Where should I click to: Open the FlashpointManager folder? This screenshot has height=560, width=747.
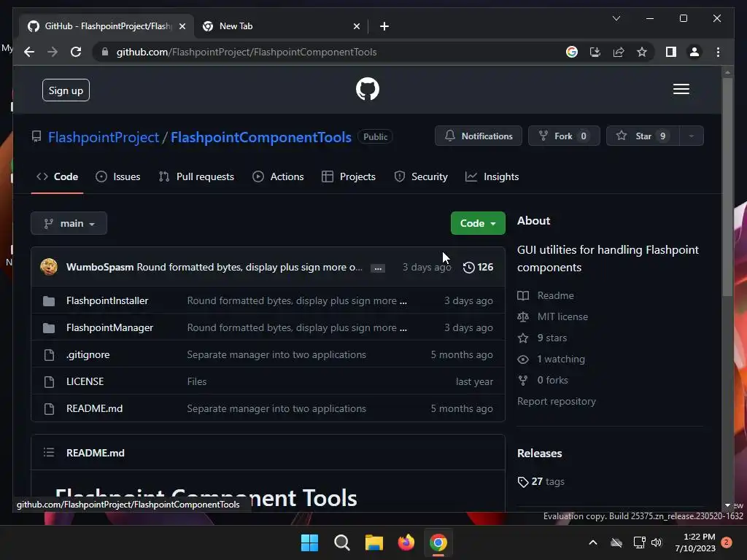click(109, 327)
